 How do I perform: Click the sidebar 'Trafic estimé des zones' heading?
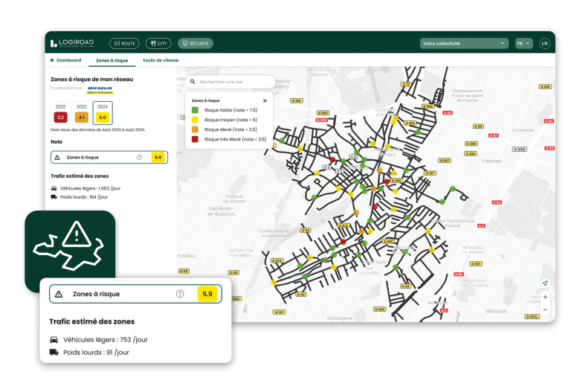(80, 176)
